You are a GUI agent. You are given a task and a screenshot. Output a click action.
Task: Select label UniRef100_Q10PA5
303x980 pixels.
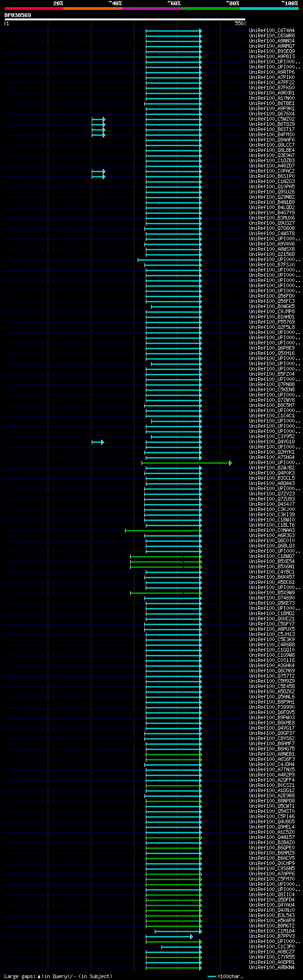tap(272, 187)
